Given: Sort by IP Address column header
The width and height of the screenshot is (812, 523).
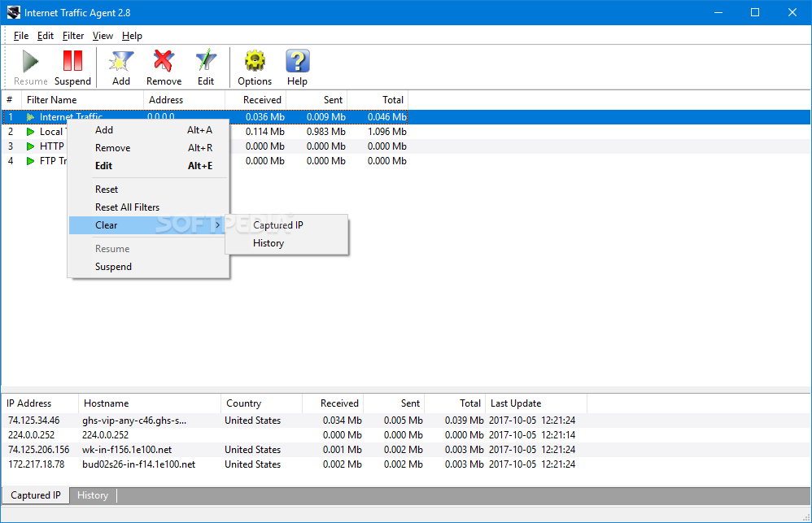Looking at the screenshot, I should coord(40,403).
